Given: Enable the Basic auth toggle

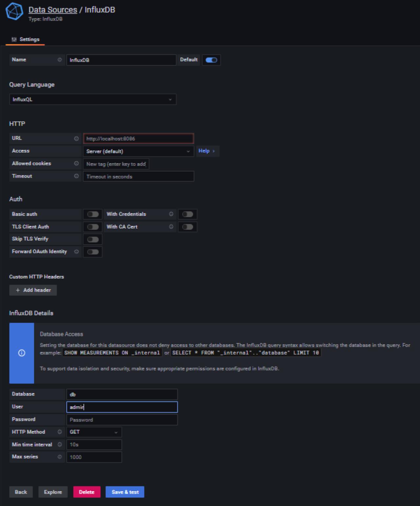Looking at the screenshot, I should point(93,214).
